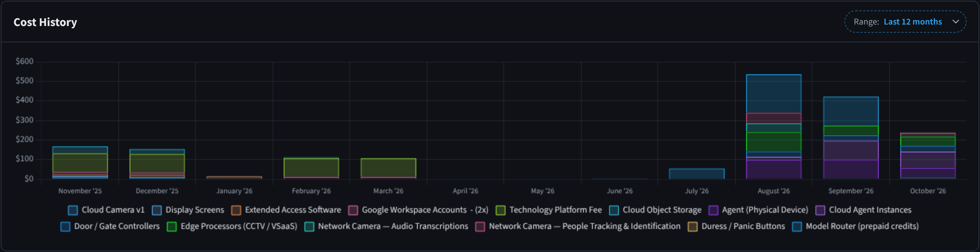Click the small January '26 bar
This screenshot has width=980, height=252.
click(234, 177)
